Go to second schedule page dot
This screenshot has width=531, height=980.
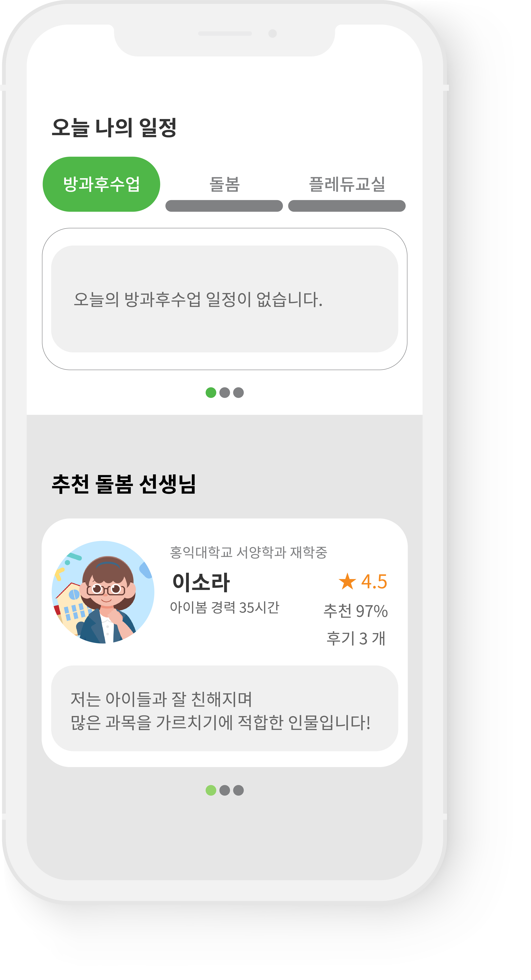pos(225,393)
